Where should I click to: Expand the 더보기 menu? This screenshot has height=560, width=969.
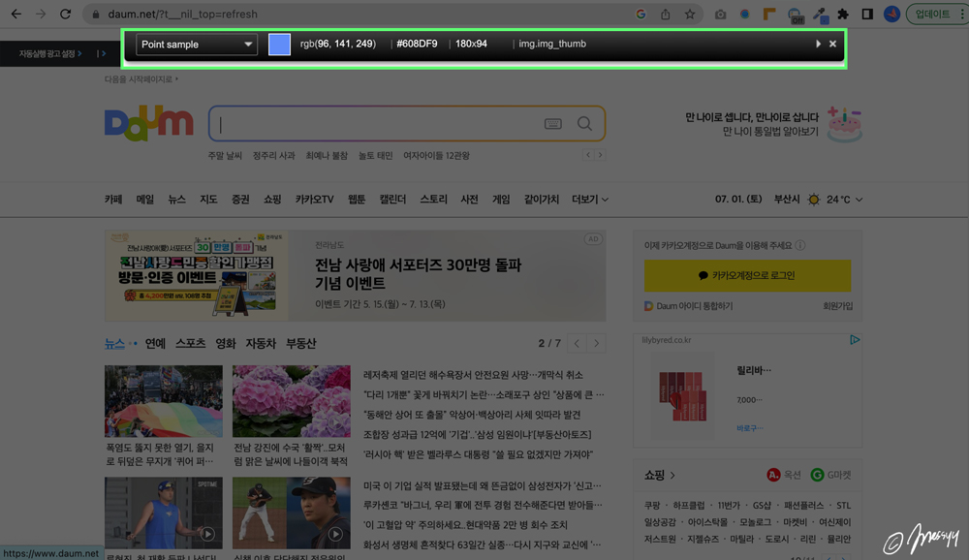589,199
